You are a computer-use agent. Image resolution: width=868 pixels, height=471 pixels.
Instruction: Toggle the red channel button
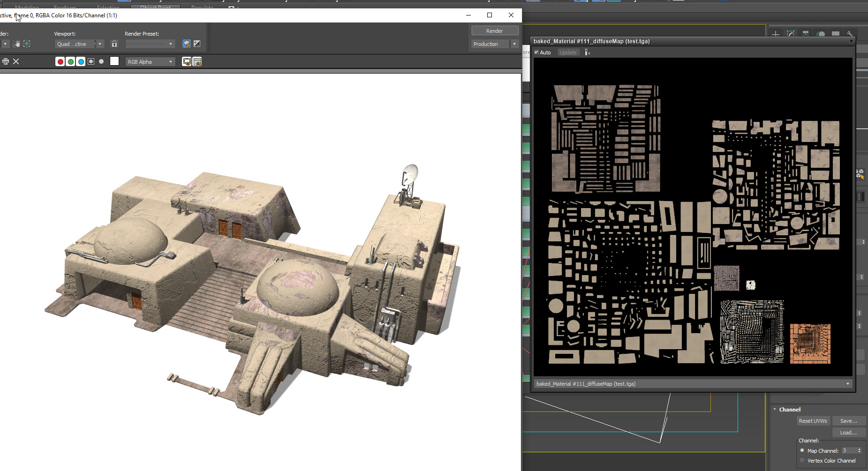click(x=60, y=61)
